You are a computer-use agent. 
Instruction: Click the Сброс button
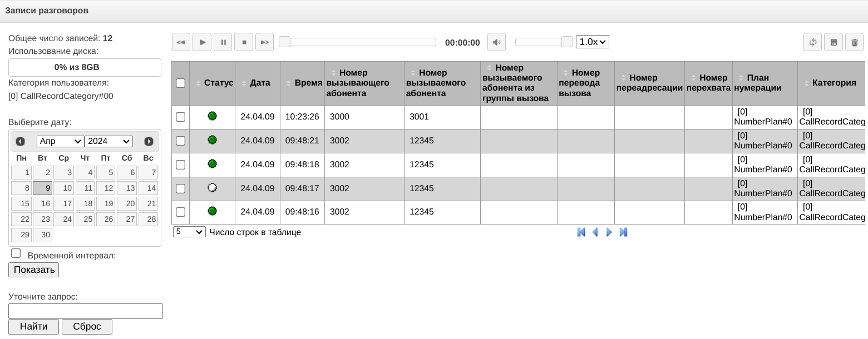pyautogui.click(x=87, y=326)
